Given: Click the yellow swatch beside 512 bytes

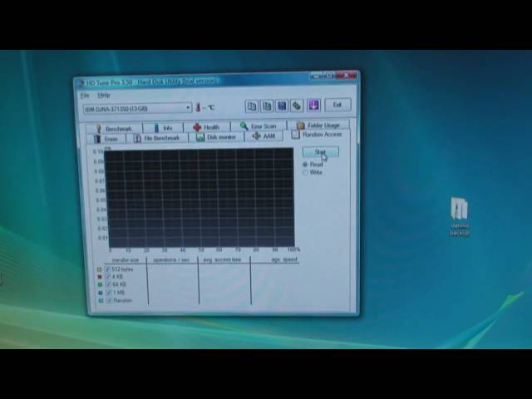Looking at the screenshot, I should coord(99,269).
